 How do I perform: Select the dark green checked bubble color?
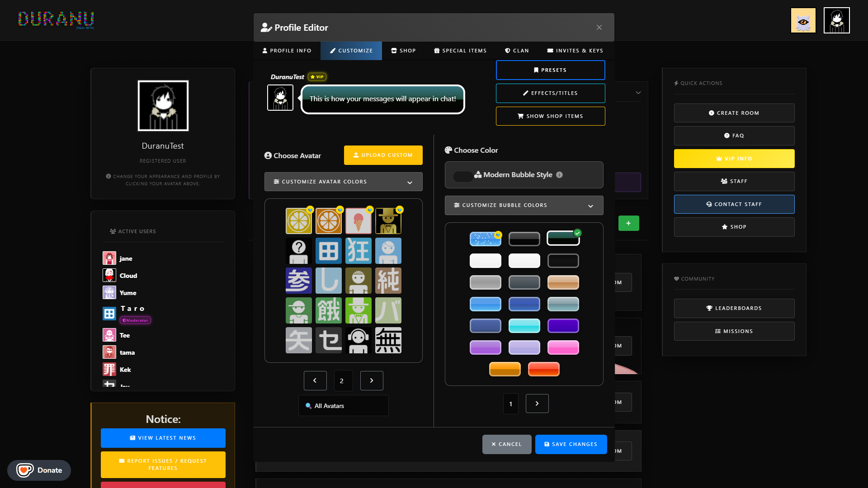click(x=563, y=238)
